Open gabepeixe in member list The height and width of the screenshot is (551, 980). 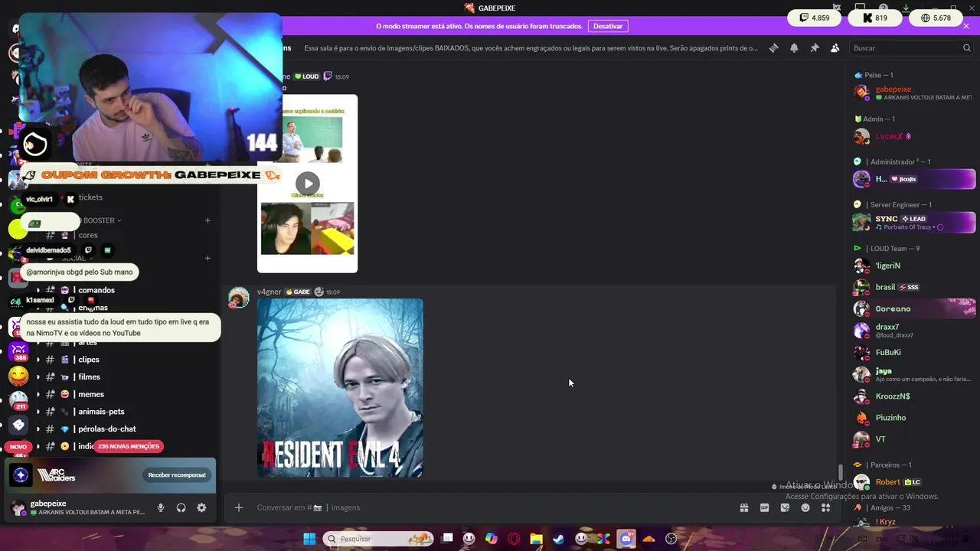tap(913, 93)
